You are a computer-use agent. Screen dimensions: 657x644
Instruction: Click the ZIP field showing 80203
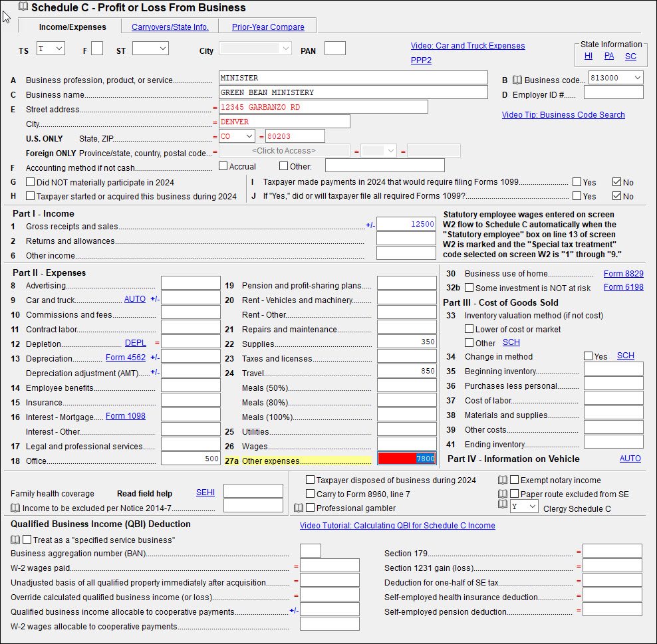295,136
